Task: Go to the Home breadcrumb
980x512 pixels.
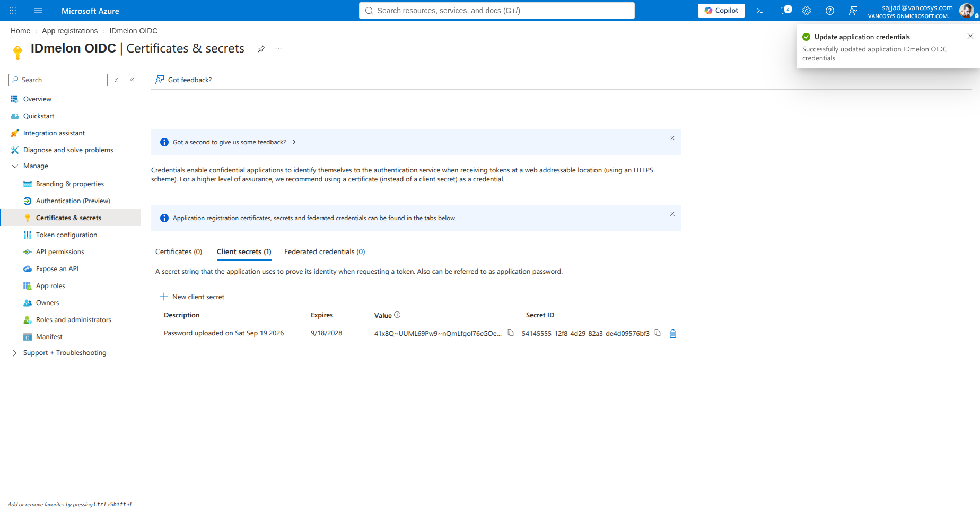Action: tap(20, 31)
